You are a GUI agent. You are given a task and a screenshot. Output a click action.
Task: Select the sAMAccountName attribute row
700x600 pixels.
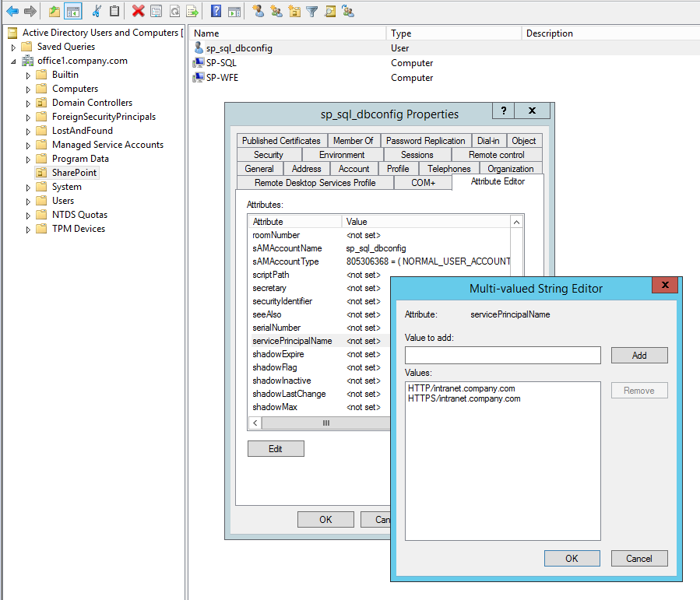[381, 248]
